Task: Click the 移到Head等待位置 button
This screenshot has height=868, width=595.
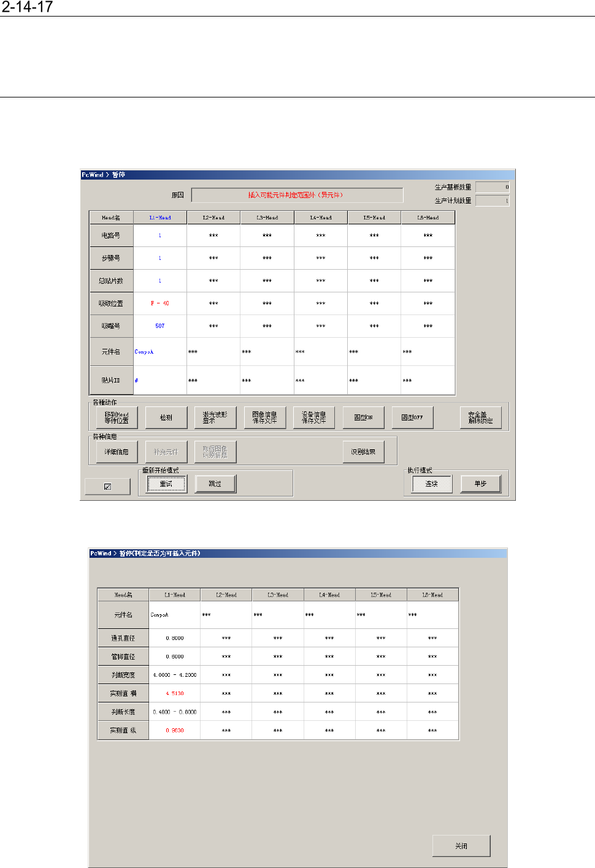Action: click(117, 417)
